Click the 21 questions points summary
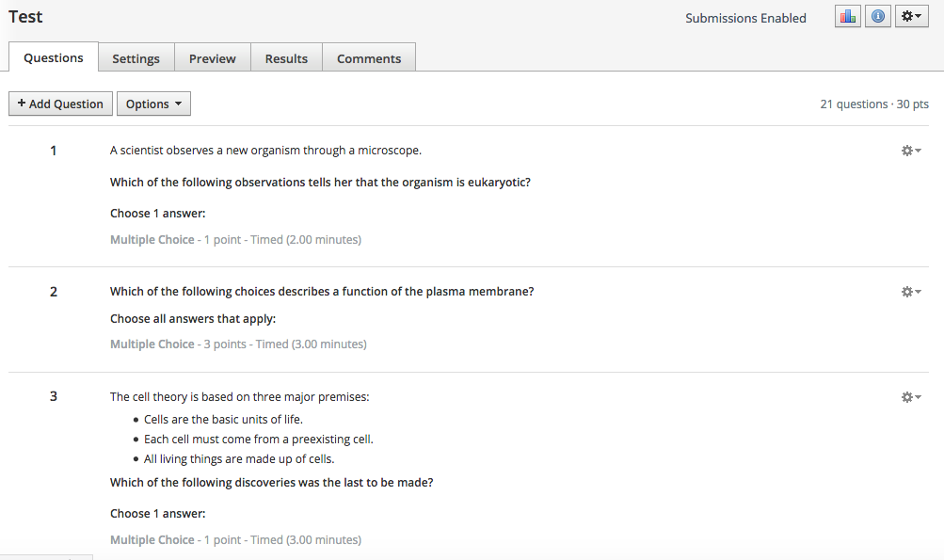The width and height of the screenshot is (944, 560). coord(874,104)
